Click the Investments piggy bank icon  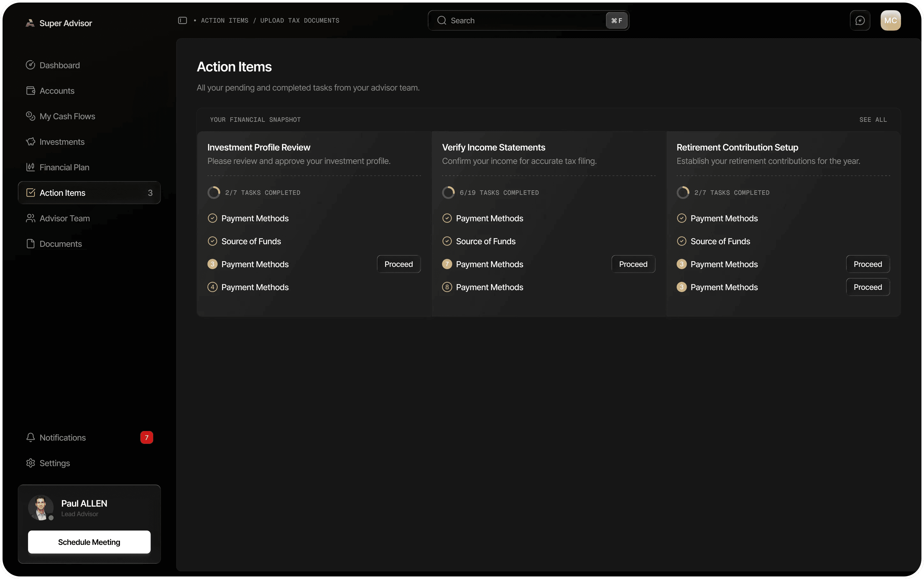30,142
